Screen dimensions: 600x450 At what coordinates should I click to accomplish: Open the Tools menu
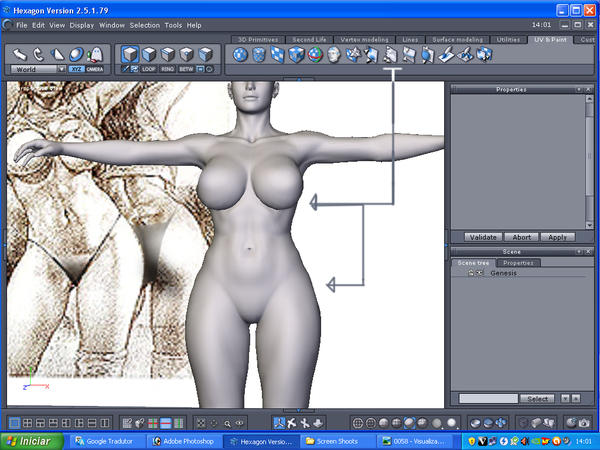pos(173,25)
